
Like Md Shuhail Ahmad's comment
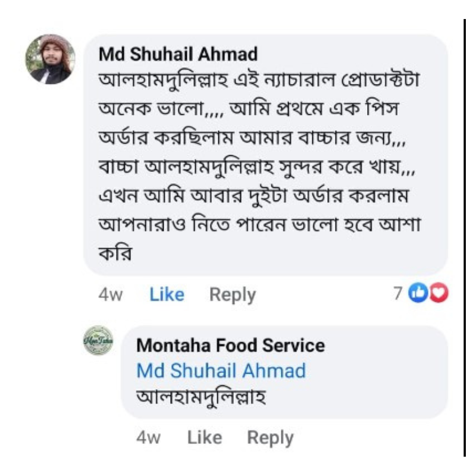tap(167, 295)
